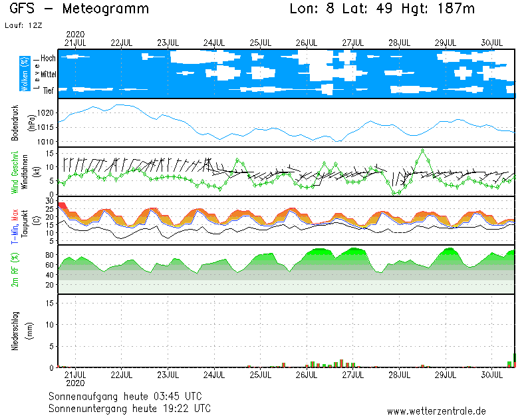
Task: Select the "Lon: 8 Lat: 49 Hgt: 187m" header
Action: [x=382, y=9]
